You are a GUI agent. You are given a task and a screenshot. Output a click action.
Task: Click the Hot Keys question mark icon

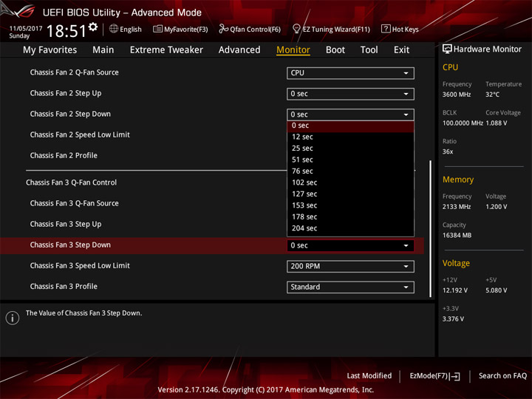tap(386, 29)
